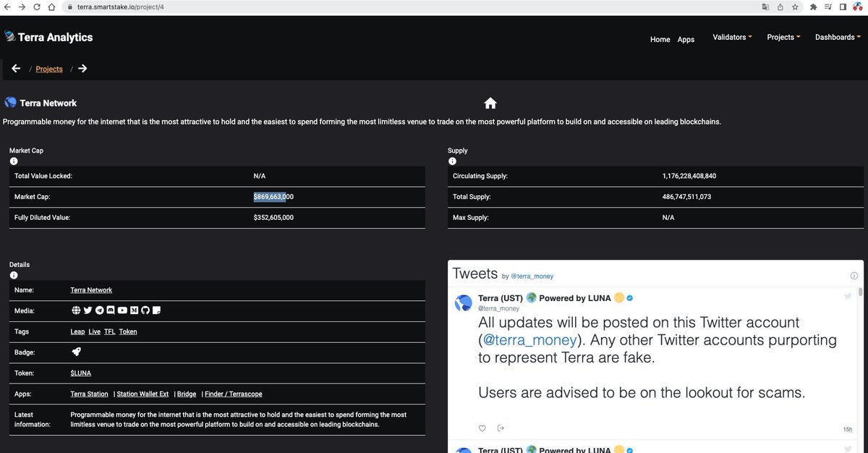Viewport: 868px width, 453px height.
Task: Select the Token tag
Action: (128, 331)
